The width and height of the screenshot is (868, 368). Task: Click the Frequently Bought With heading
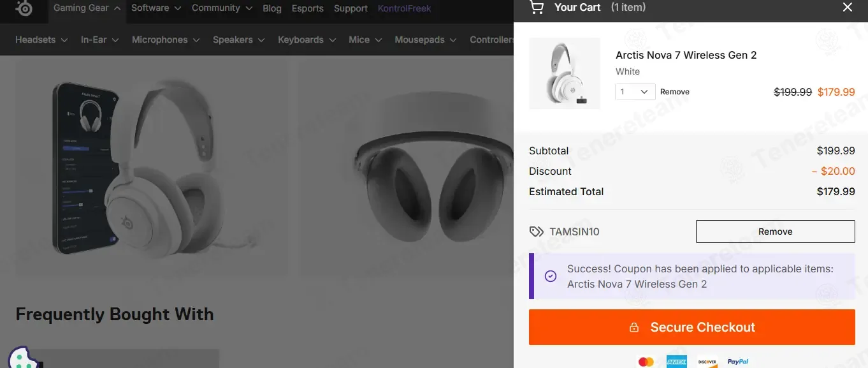tap(115, 314)
